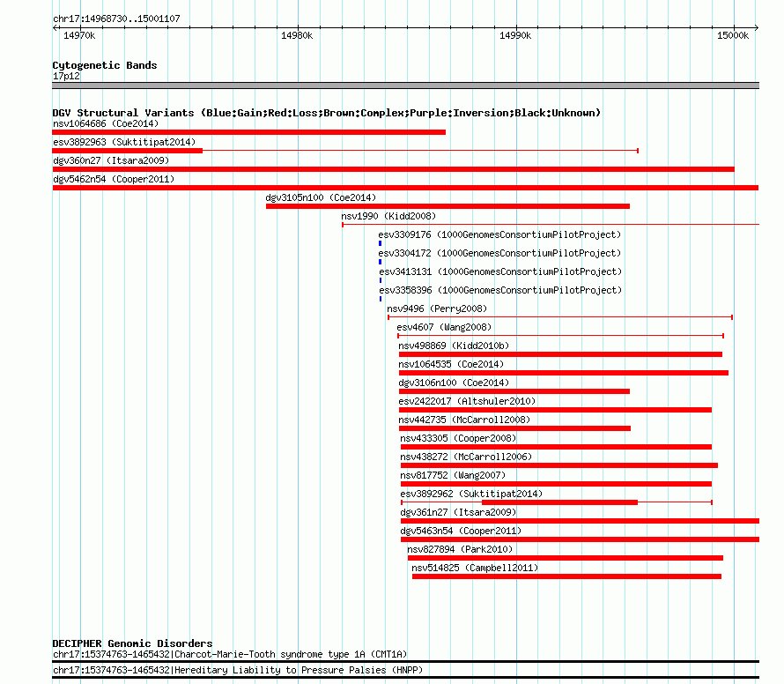Open dgv5462n54 (Cooper2011) variant label
The width and height of the screenshot is (784, 684).
coord(114,179)
